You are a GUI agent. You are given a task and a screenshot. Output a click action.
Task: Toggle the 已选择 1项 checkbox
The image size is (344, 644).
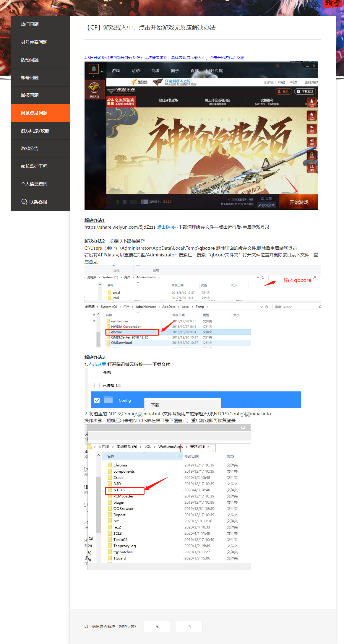tap(97, 386)
